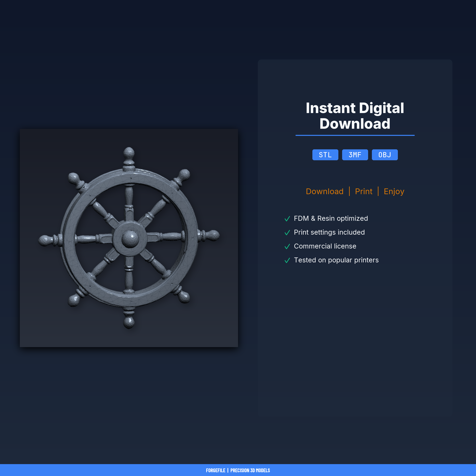The height and width of the screenshot is (476, 476).
Task: Click the checkmark beside Commercial license
Action: pyautogui.click(x=287, y=246)
